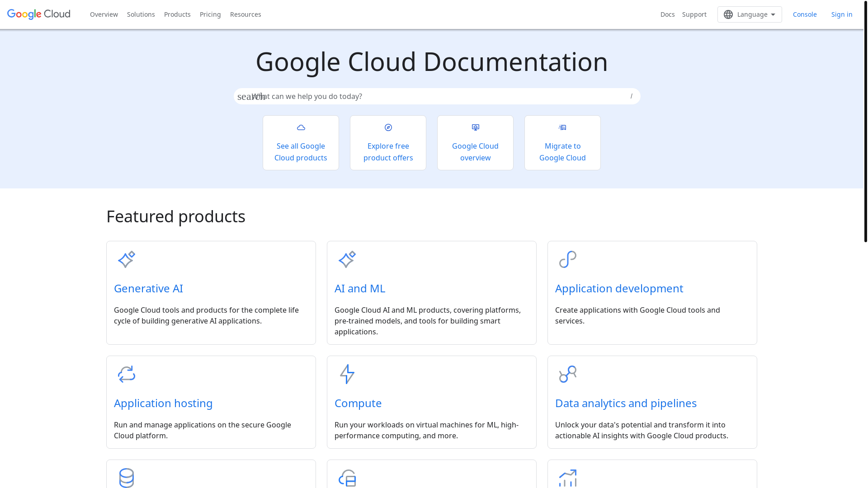Click text 'Unlock your data's potential'
The width and height of the screenshot is (868, 488).
603,425
